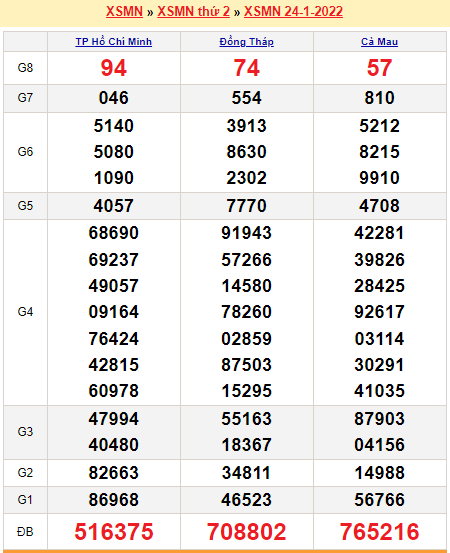Image resolution: width=450 pixels, height=553 pixels.
Task: Open the XSMN breadcrumb link
Action: 124,11
